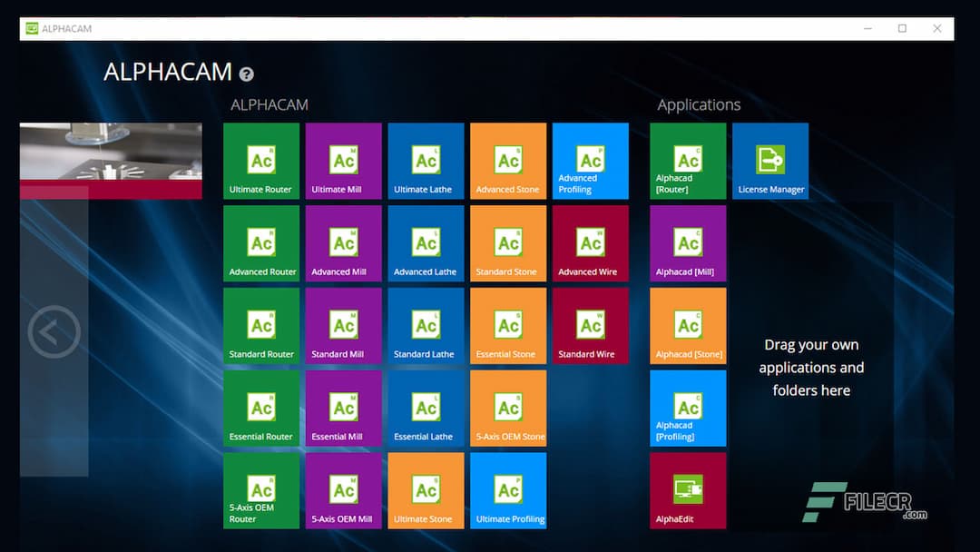Launch Alphacad [Router]

point(687,160)
